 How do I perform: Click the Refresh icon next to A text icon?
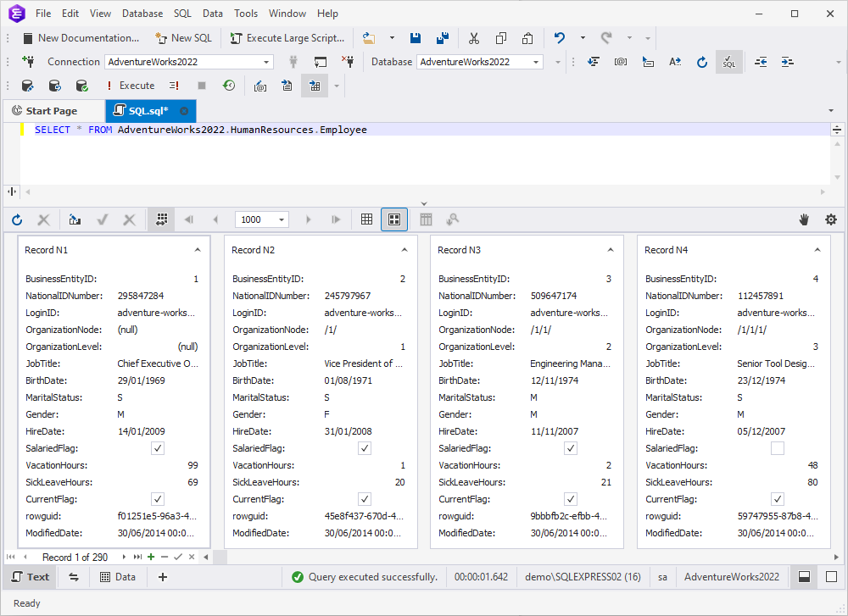[702, 62]
